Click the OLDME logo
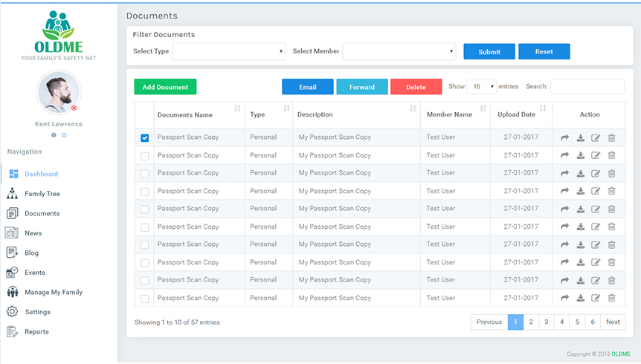The width and height of the screenshot is (641, 364). [59, 35]
